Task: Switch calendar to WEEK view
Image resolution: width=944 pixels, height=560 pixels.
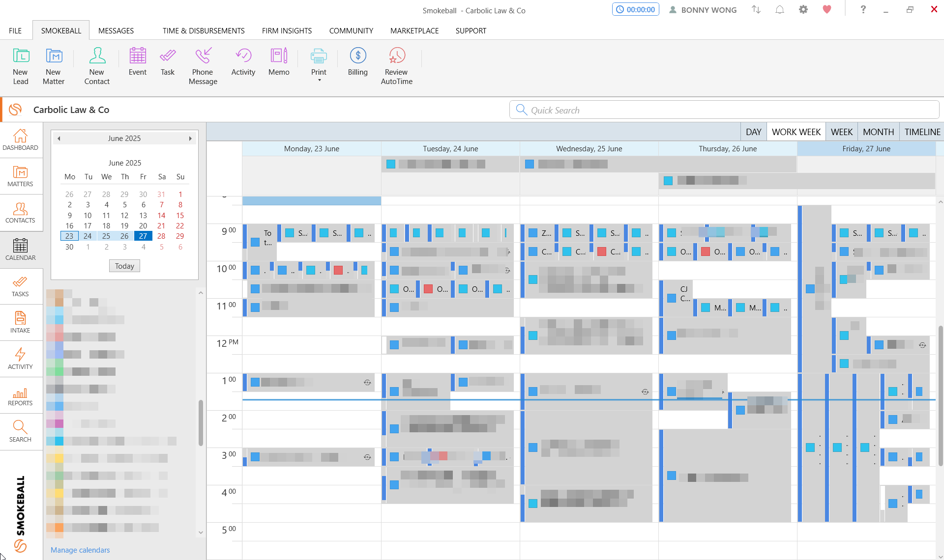Action: point(841,132)
